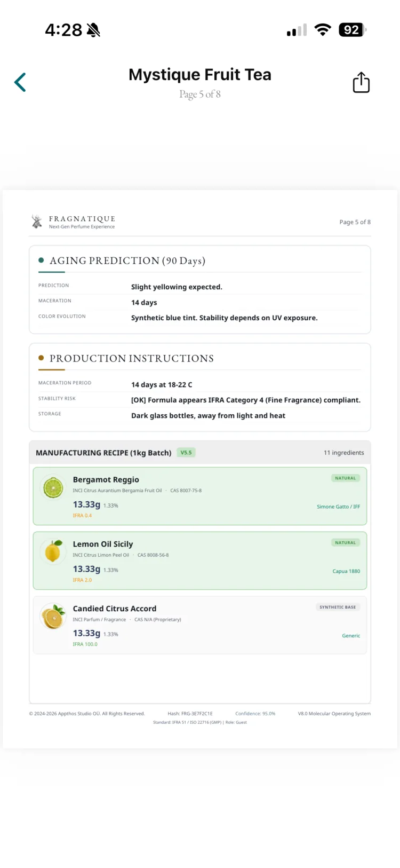Open the Simone Gatto / IFF supplier link
400x868 pixels.
(x=338, y=507)
